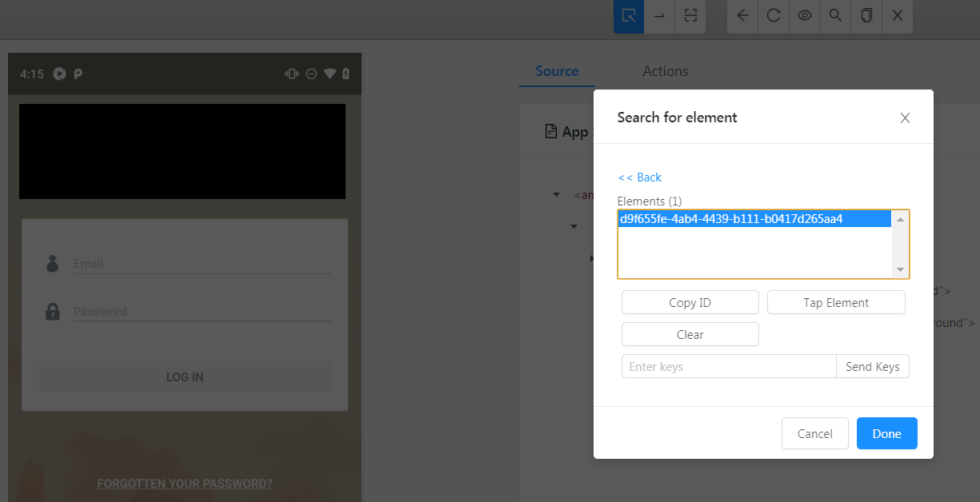Tap the Password field in device view
Image resolution: width=980 pixels, height=502 pixels.
pyautogui.click(x=202, y=312)
